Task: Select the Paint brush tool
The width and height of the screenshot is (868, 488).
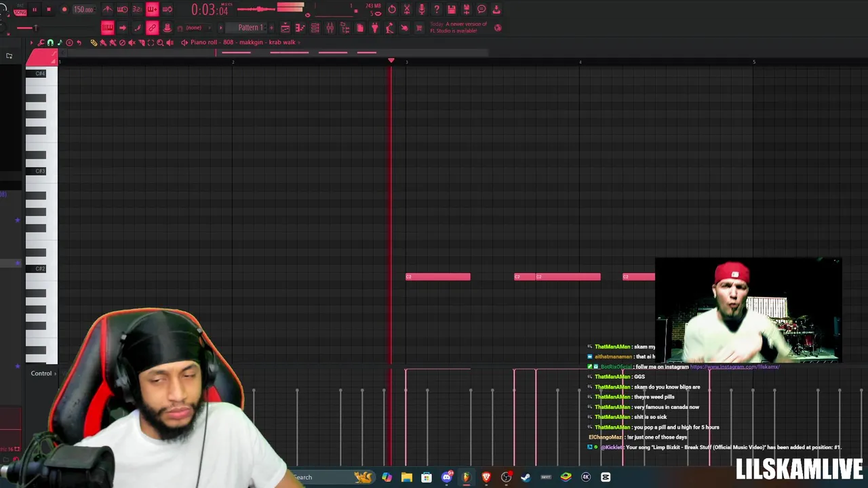Action: (x=103, y=43)
